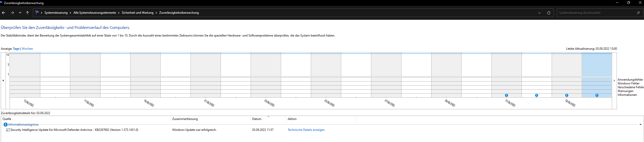
Task: Click 'Zuverlässigkeitsdetails für: 03.09.2022' label
Action: pos(26,113)
